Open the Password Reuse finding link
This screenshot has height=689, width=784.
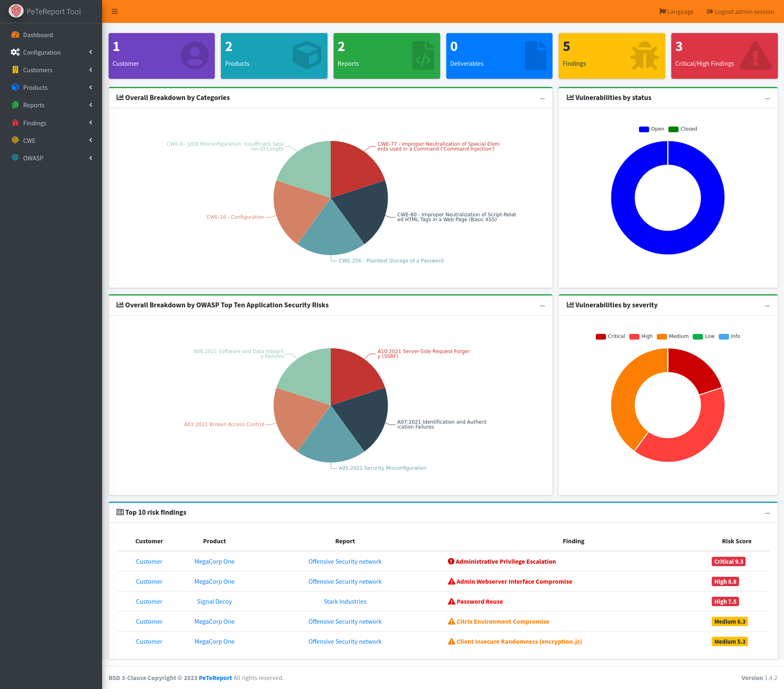(x=480, y=601)
